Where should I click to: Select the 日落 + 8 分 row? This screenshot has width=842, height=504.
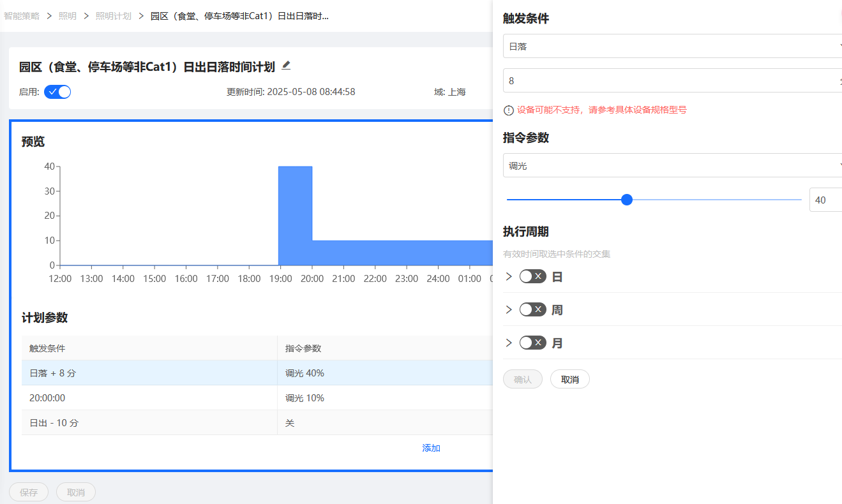pos(257,373)
